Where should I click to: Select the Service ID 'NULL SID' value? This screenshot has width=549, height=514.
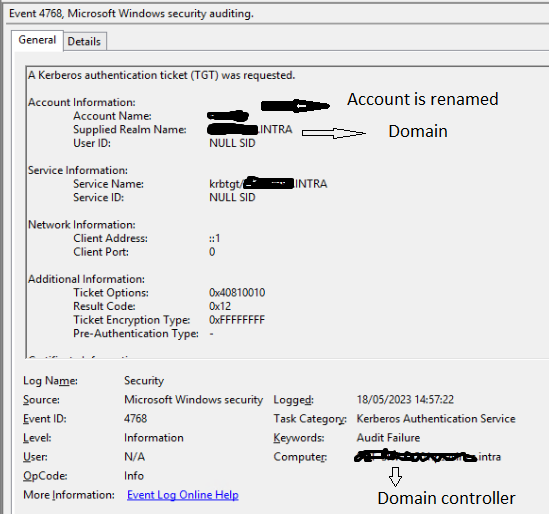coord(232,197)
